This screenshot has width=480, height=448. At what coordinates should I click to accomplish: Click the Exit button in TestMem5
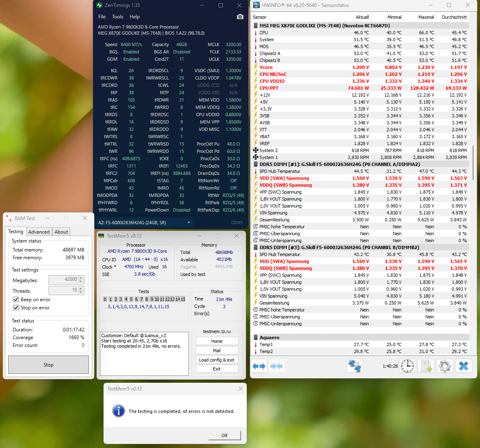(217, 369)
